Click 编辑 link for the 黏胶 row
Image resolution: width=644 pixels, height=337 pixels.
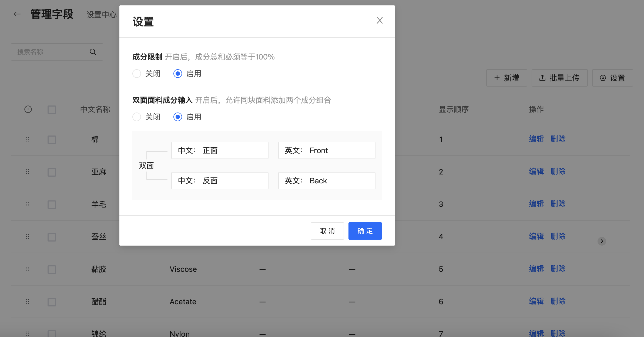click(536, 269)
